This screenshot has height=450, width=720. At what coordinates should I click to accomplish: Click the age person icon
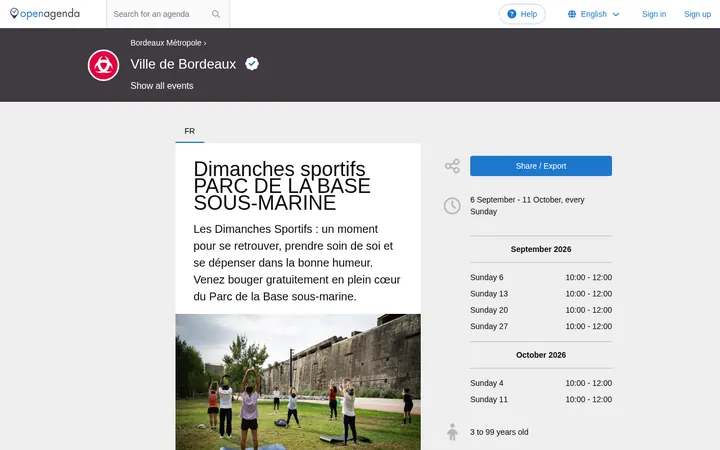point(452,432)
